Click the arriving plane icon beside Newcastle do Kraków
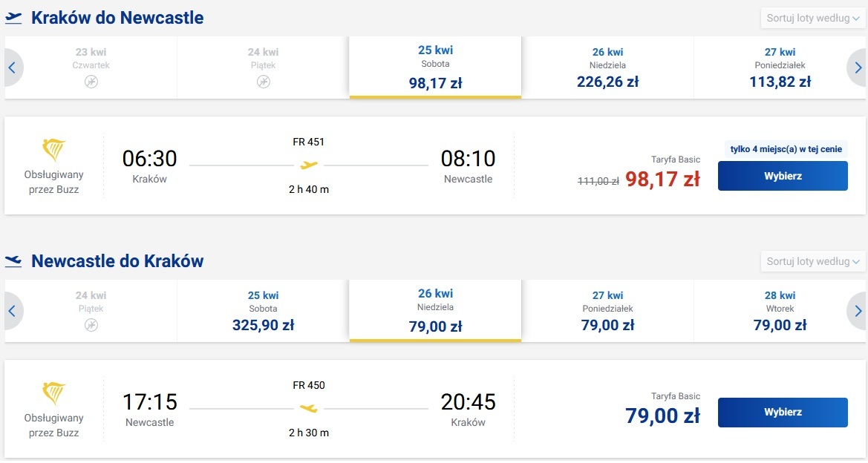 13,261
